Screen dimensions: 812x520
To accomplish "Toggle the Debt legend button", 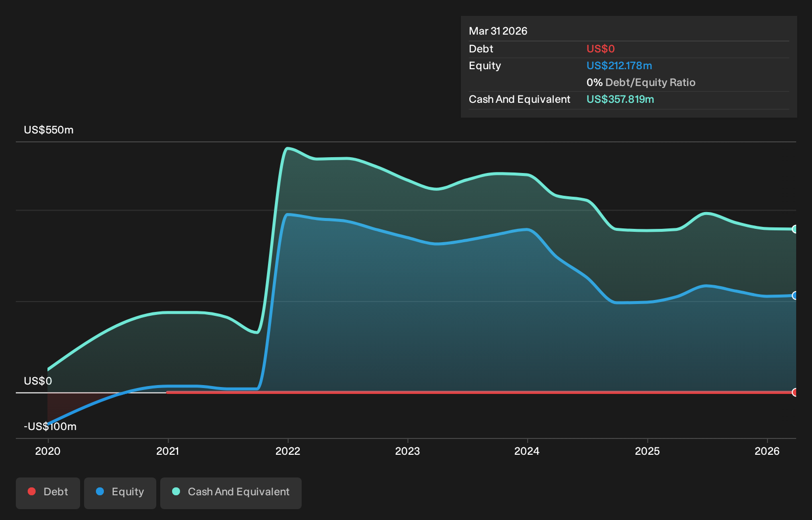I will 48,493.
